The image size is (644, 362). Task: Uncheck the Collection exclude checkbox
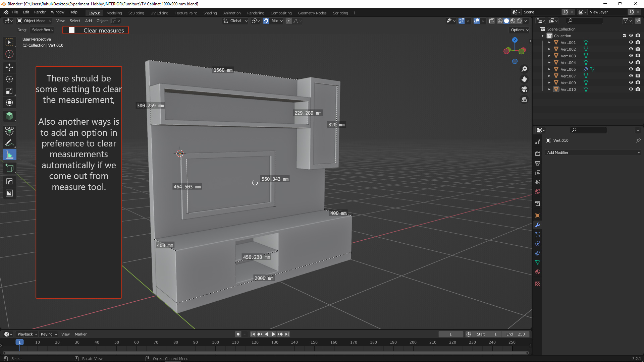[624, 36]
